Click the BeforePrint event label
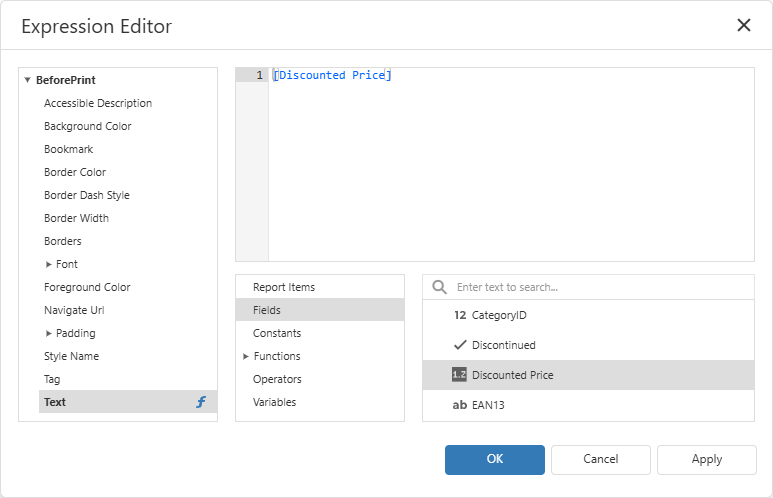The image size is (773, 498). pos(66,80)
